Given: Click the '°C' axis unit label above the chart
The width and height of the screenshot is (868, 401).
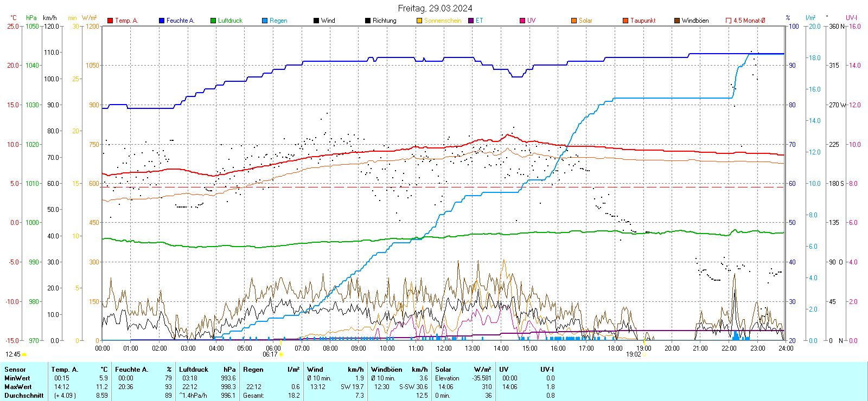Looking at the screenshot, I should point(14,18).
